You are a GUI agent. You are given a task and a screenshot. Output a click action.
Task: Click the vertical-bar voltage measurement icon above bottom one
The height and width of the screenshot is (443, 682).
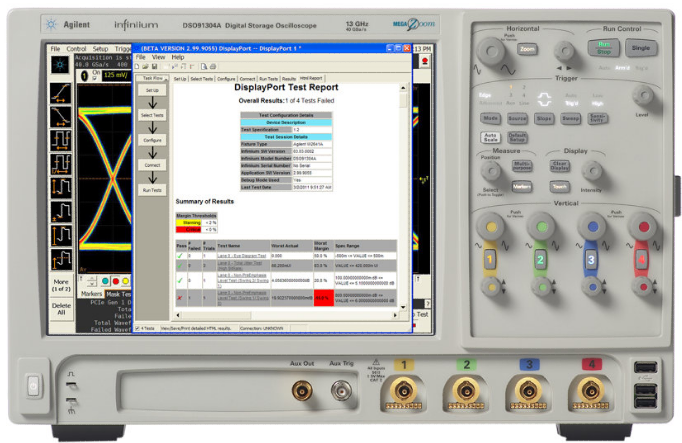pos(61,235)
